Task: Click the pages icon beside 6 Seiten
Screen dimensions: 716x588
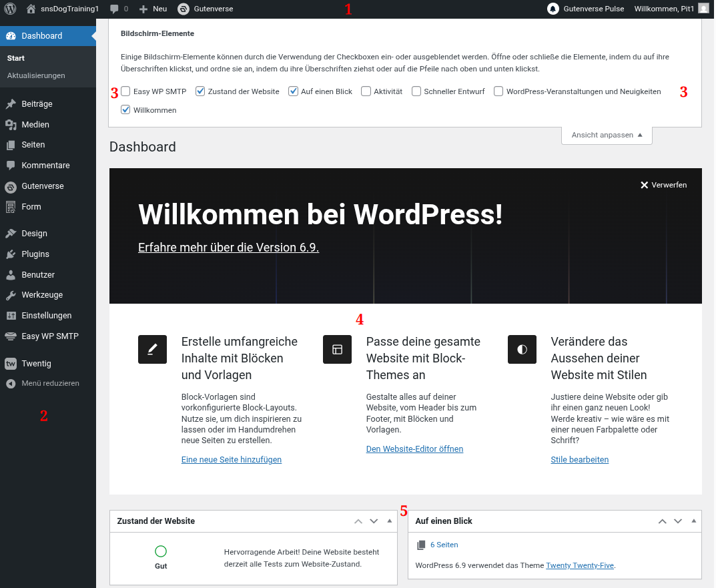Action: [421, 545]
